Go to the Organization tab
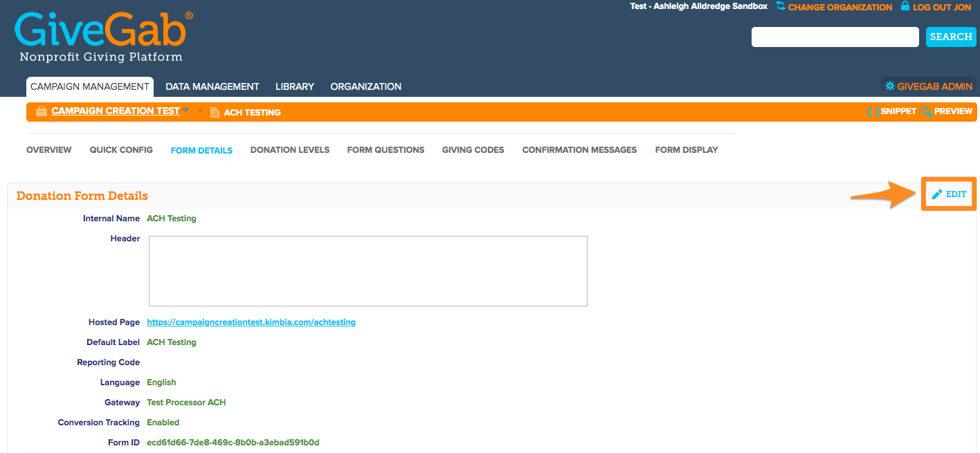 point(366,86)
